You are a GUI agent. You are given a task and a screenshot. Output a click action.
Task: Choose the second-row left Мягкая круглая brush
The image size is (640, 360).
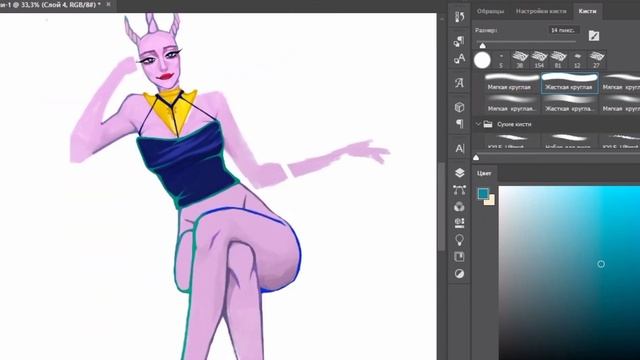[512, 104]
